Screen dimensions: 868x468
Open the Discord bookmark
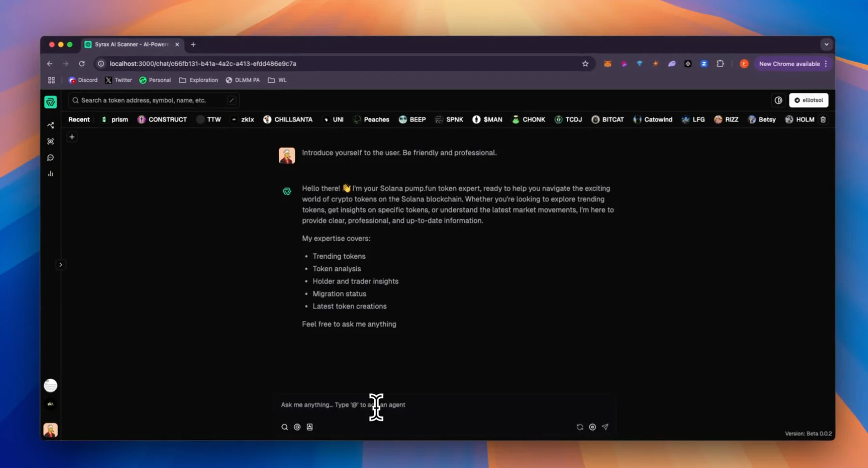pos(83,80)
